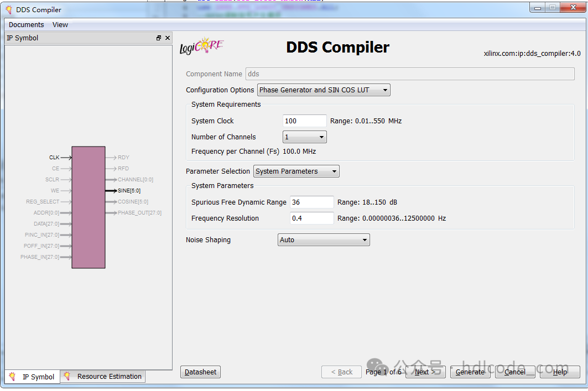
Task: Click the RDY port label
Action: tap(123, 158)
